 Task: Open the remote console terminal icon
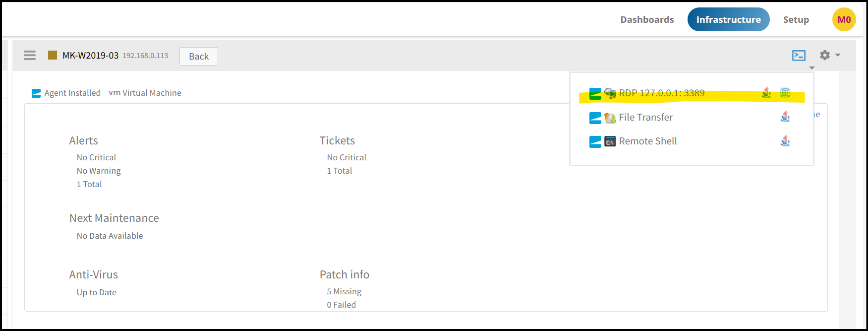(x=799, y=56)
